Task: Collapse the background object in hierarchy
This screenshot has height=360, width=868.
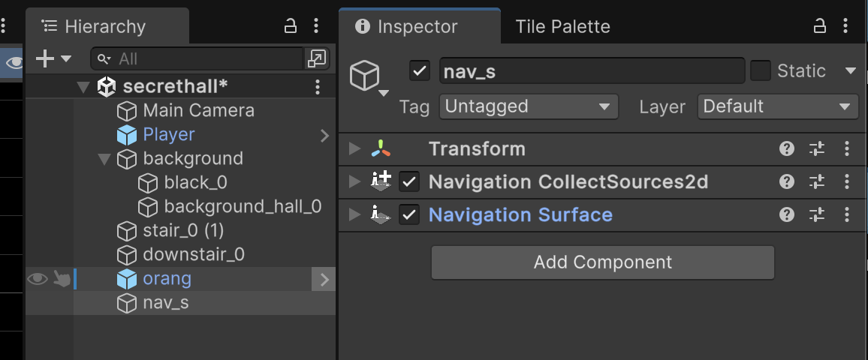Action: pos(104,159)
